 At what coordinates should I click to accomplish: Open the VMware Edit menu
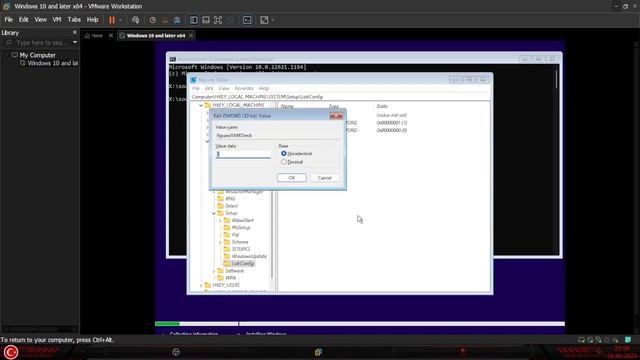pos(24,19)
